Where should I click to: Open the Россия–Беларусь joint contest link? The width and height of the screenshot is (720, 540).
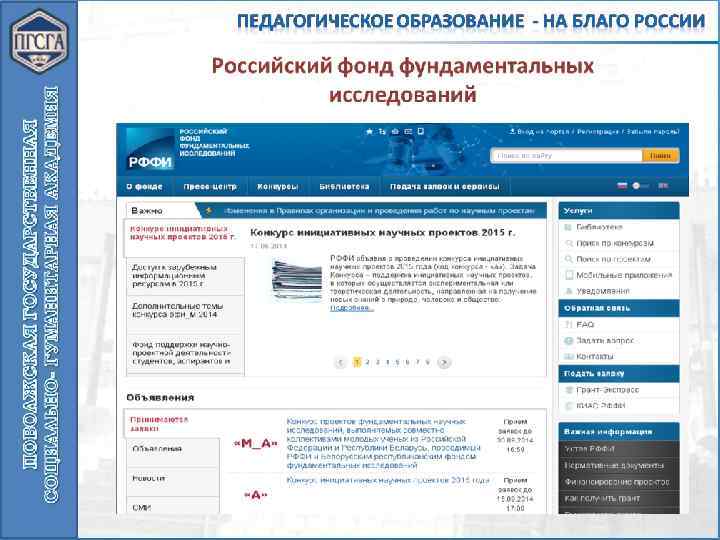(383, 444)
